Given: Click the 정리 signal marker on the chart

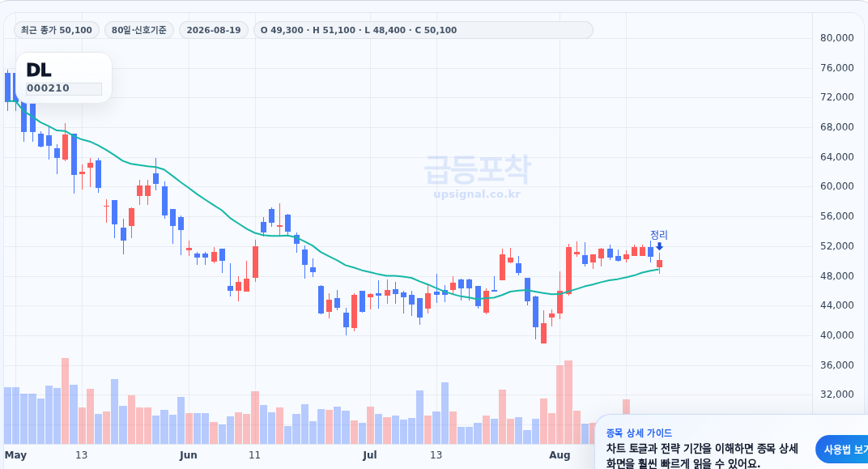Looking at the screenshot, I should [659, 235].
